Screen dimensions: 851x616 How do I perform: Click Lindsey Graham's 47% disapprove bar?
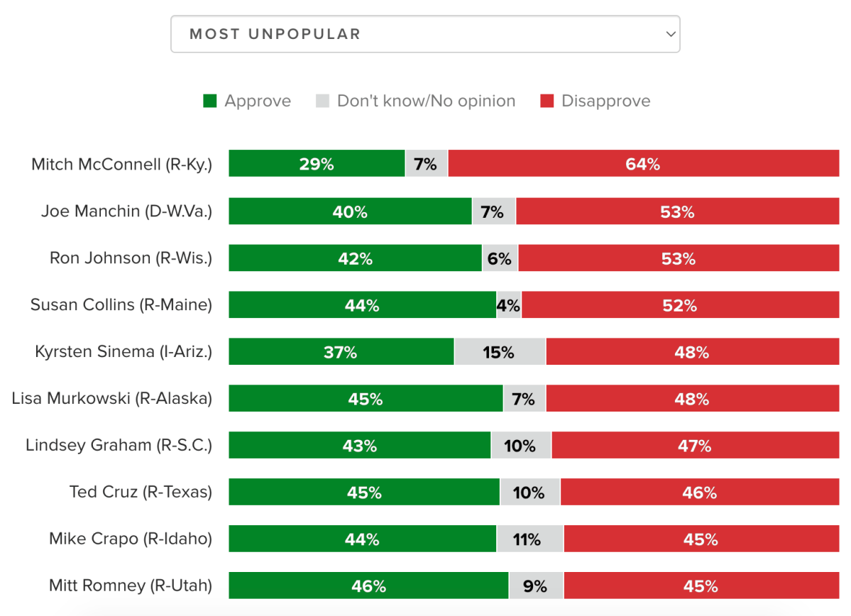[x=694, y=446]
